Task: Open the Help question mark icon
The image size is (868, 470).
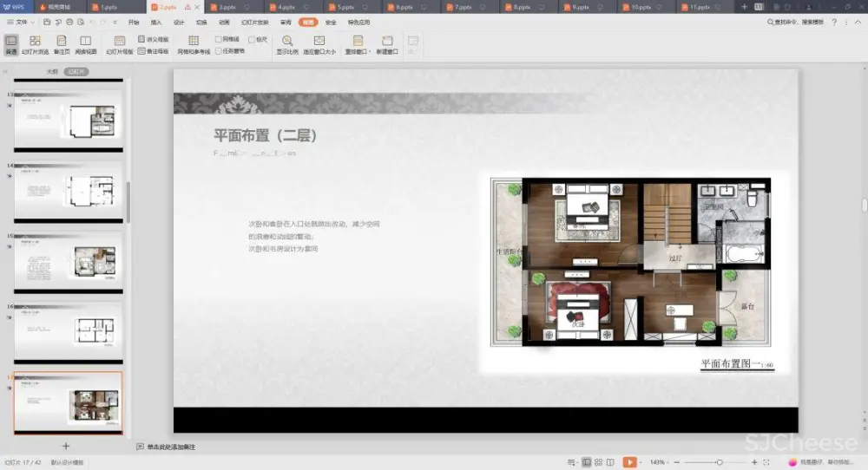Action: pos(834,23)
